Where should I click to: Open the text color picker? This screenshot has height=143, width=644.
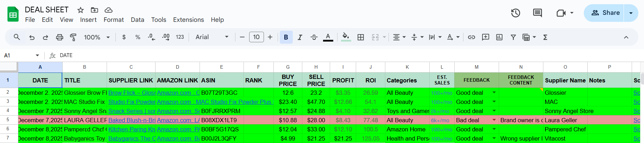tap(328, 37)
